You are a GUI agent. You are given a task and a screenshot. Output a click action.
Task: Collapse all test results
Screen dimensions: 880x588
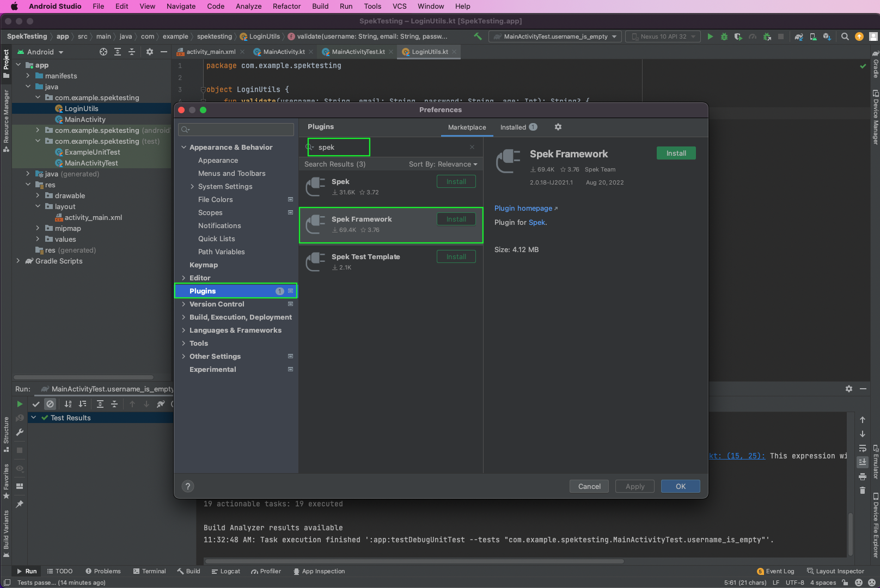click(114, 404)
